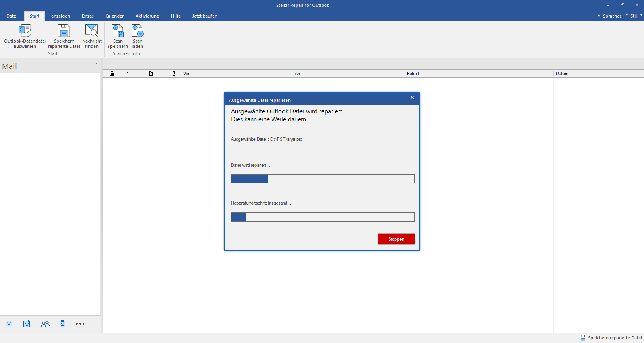Open the Hilfe tab
This screenshot has width=644, height=343.
click(x=176, y=16)
